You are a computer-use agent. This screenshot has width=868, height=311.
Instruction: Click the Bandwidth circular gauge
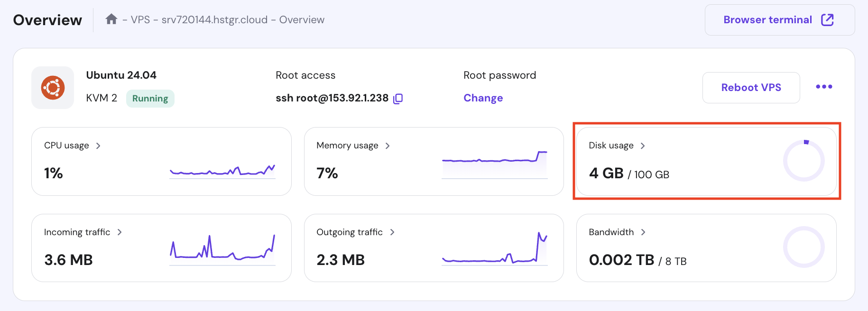coord(803,247)
